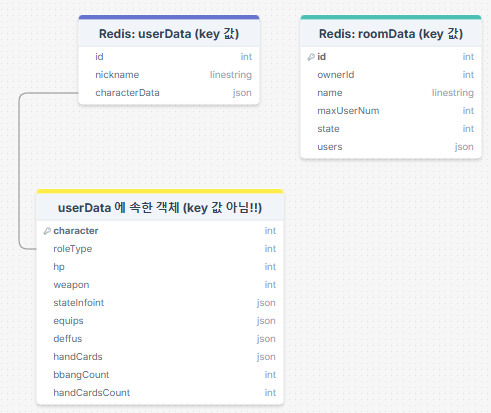The width and height of the screenshot is (491, 413).
Task: Click the json type of deffus
Action: tap(266, 339)
